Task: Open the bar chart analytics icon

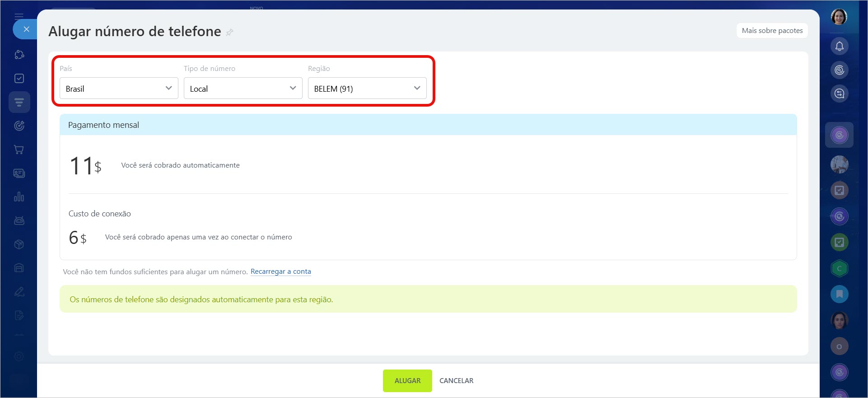Action: (19, 197)
